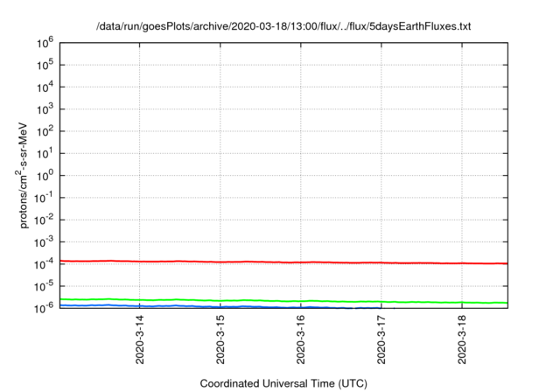The image size is (560, 392).
Task: Click the green flux curve
Action: click(x=283, y=301)
